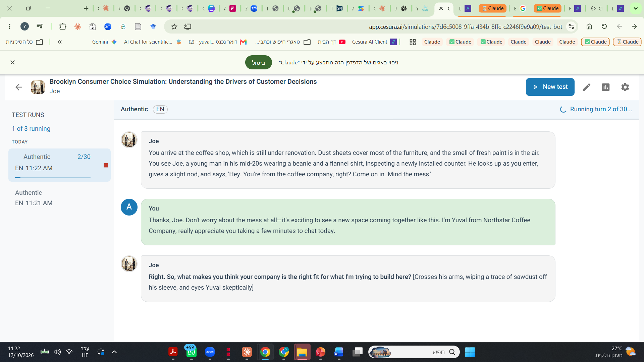Dismiss the debugging notification bar with X
This screenshot has height=362, width=644.
[13, 62]
